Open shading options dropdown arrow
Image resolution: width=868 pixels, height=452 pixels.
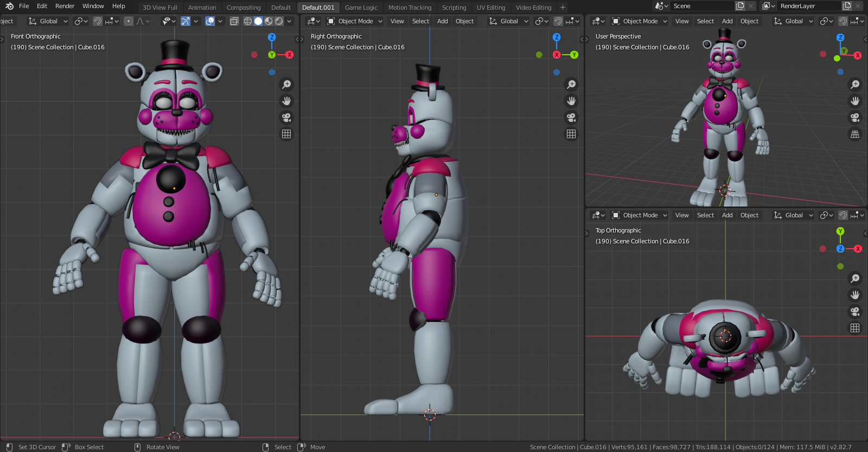(289, 21)
